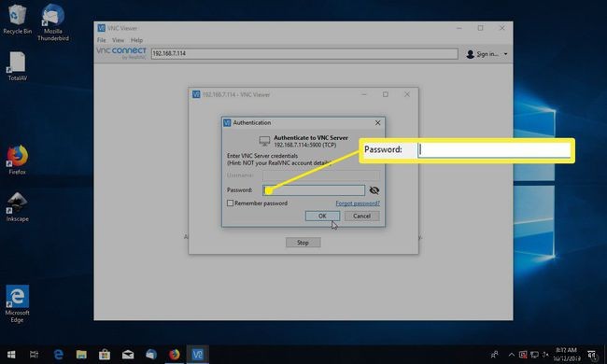
Task: Click the Stop button in connection window
Action: click(x=303, y=243)
